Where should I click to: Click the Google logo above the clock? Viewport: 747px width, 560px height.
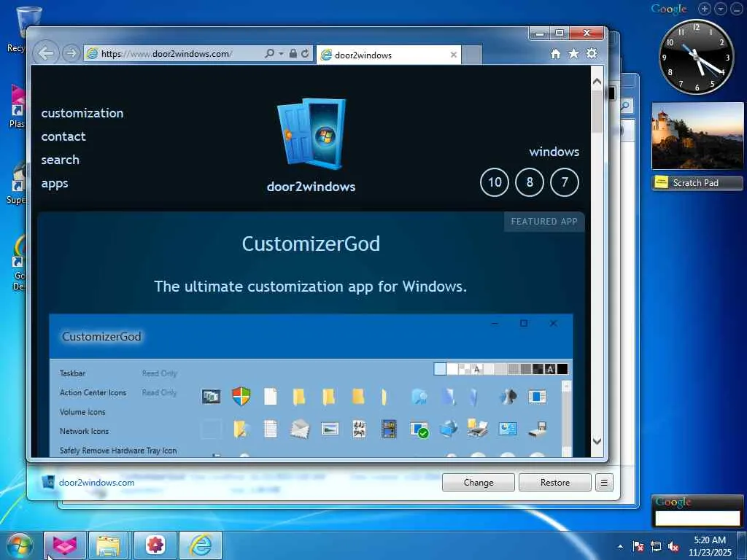(669, 9)
